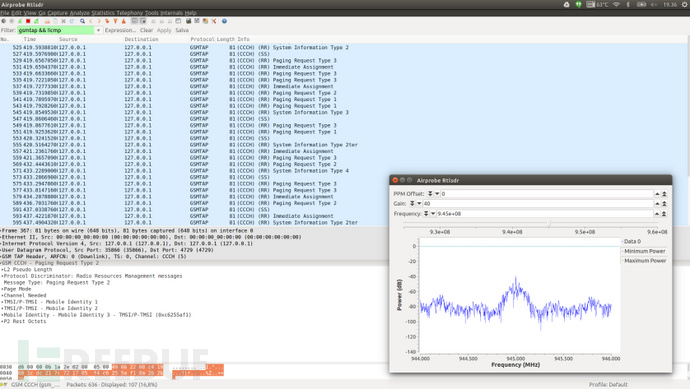
Task: Toggle Maximum Power trace in legend
Action: [x=644, y=261]
